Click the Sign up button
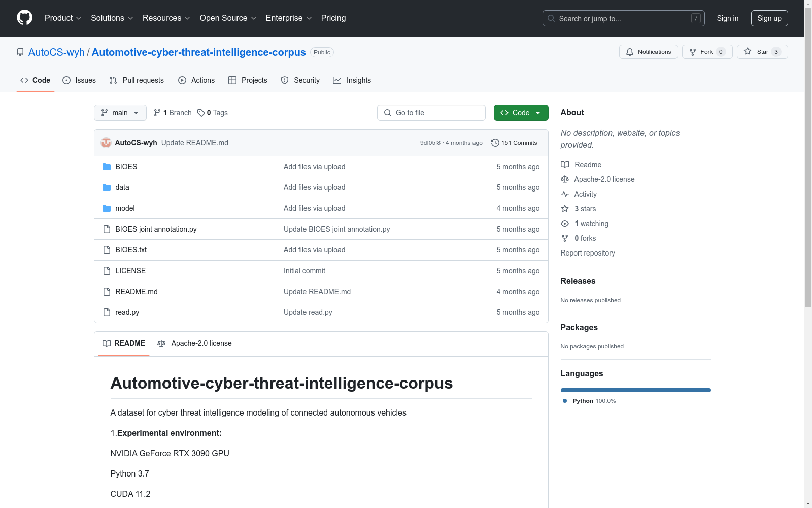Image resolution: width=812 pixels, height=508 pixels. [769, 18]
